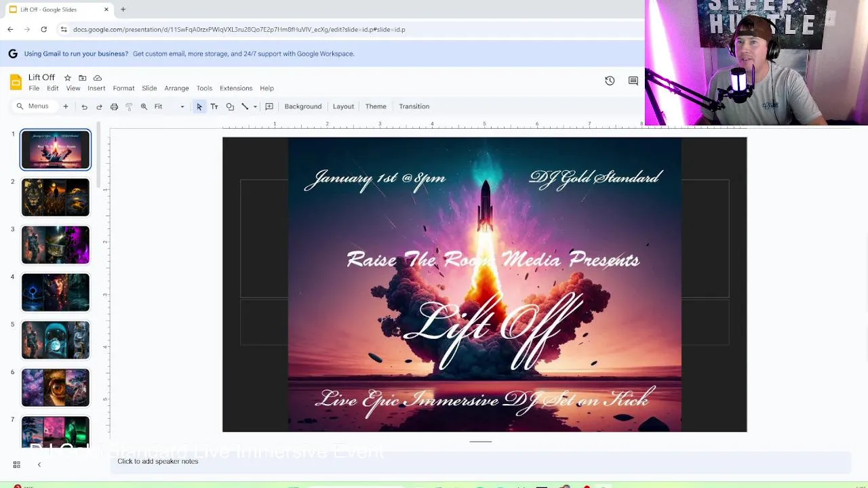Click the Google Slides logo icon
868x488 pixels.
[x=16, y=83]
